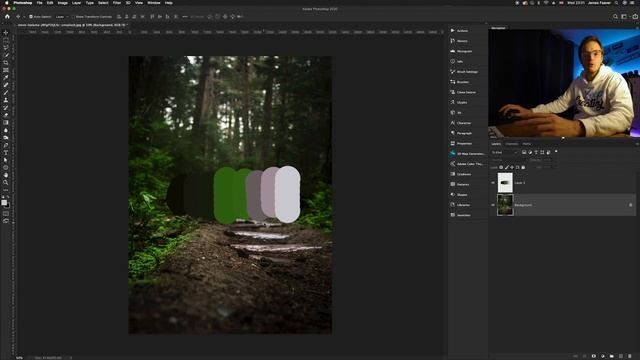The height and width of the screenshot is (360, 640).
Task: Switch to the Paths tab
Action: [527, 144]
